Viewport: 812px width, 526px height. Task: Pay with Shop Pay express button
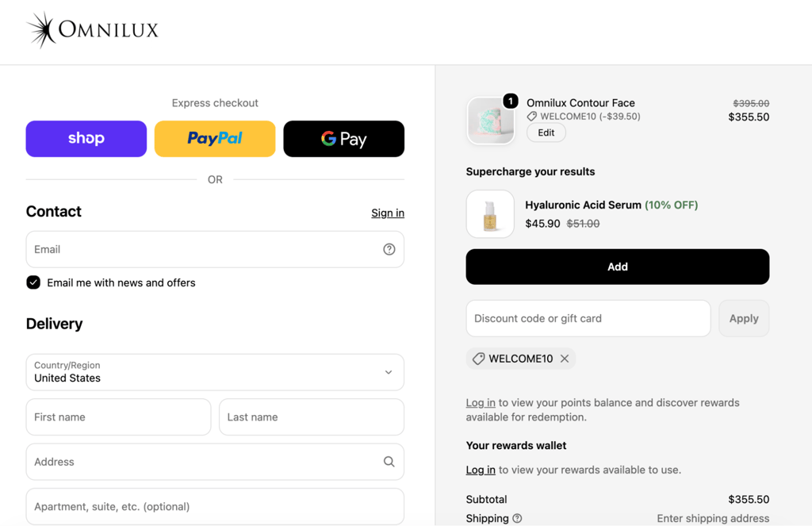(86, 139)
